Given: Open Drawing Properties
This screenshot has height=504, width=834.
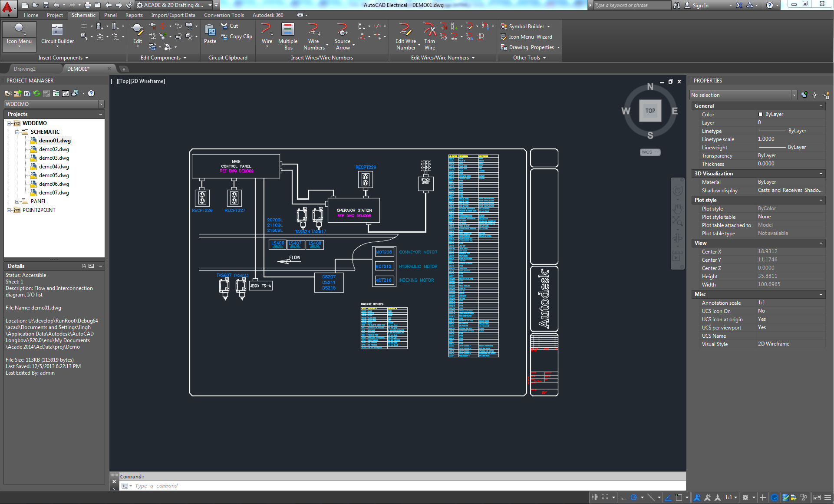Looking at the screenshot, I should point(530,47).
